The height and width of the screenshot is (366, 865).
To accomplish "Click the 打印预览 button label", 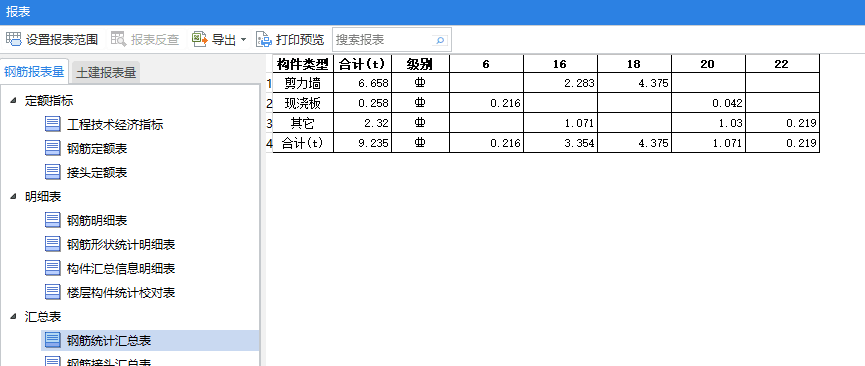I will tap(300, 40).
